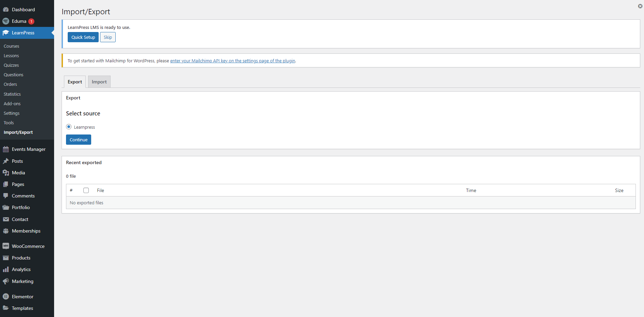The width and height of the screenshot is (644, 317).
Task: Click the Quick Setup button
Action: click(83, 37)
